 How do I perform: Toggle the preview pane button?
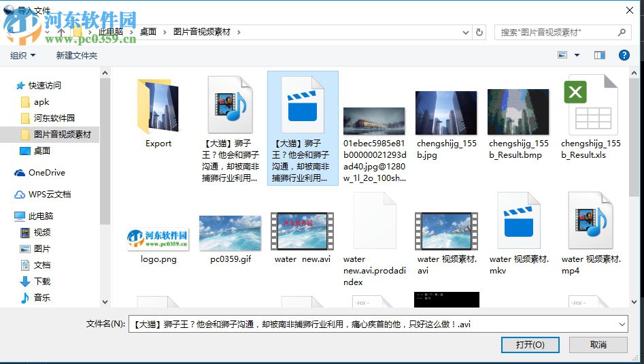(x=600, y=55)
